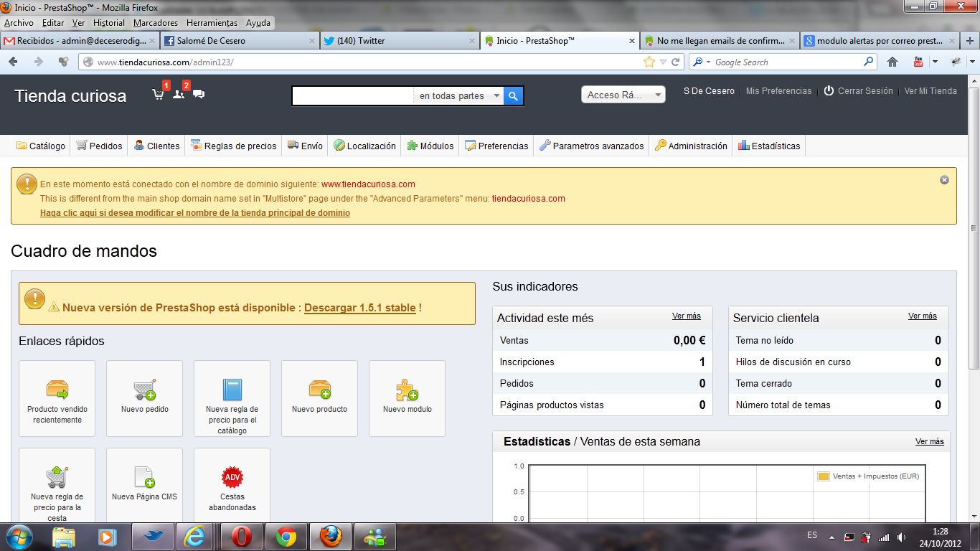Open the Estadísticas menu
The image size is (980, 551).
tap(769, 146)
